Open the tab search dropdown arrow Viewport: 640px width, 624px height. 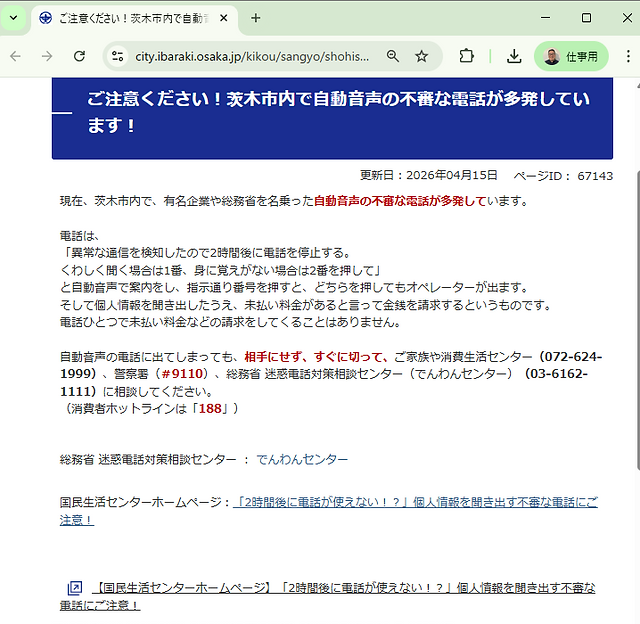tap(13, 18)
